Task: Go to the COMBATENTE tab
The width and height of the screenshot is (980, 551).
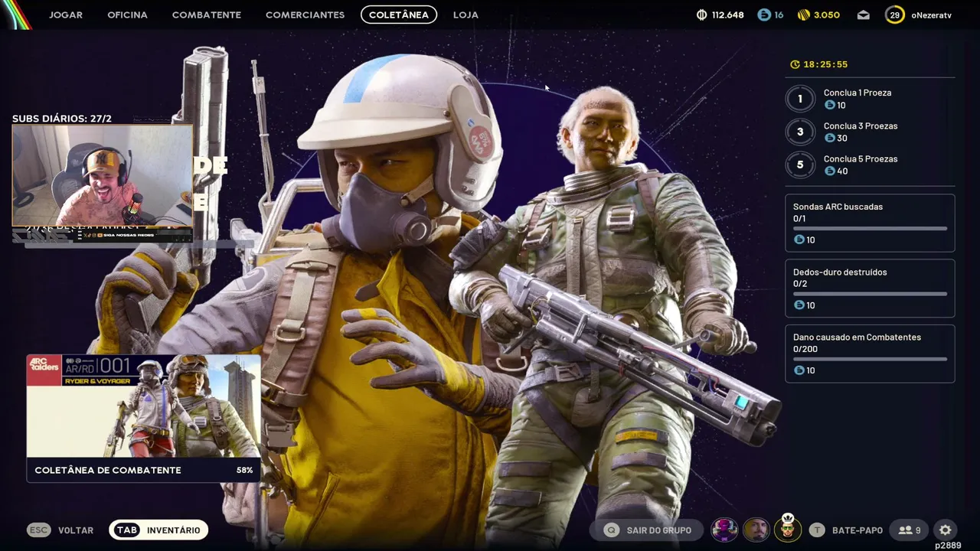Action: coord(207,15)
